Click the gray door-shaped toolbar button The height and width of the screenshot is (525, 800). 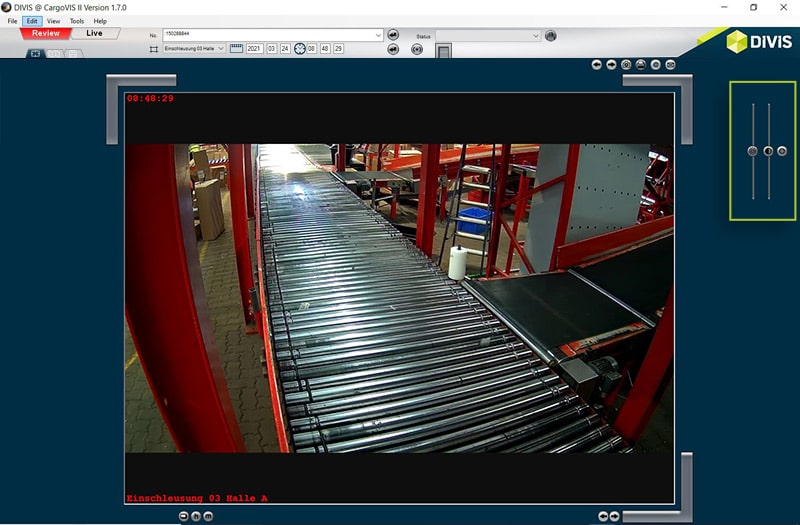[x=443, y=51]
